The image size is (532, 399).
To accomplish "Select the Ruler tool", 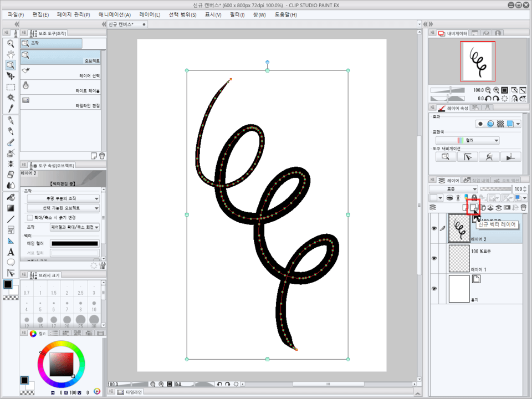I will click(x=11, y=241).
